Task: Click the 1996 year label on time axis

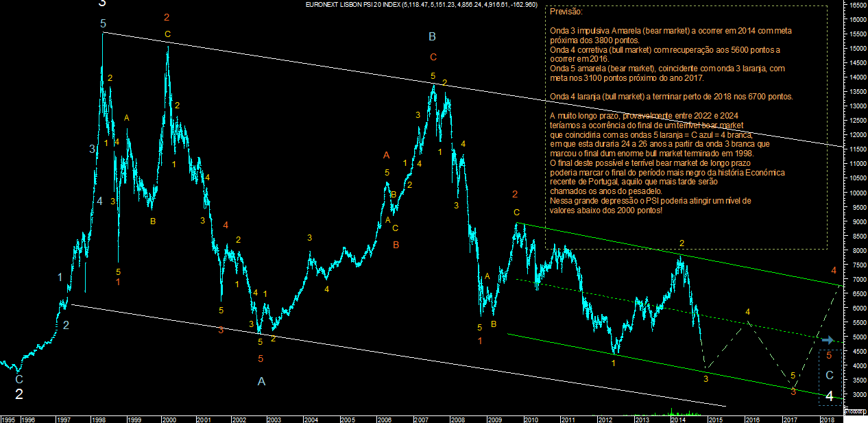Action: point(28,418)
